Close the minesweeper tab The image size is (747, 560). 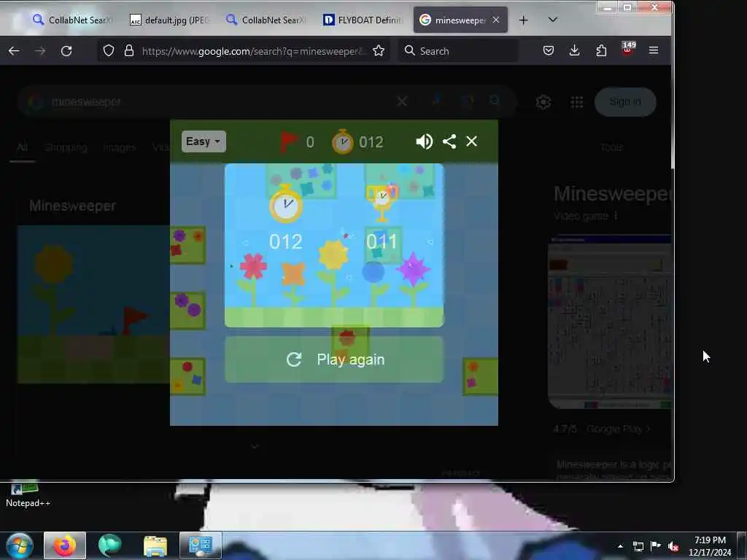(x=496, y=20)
